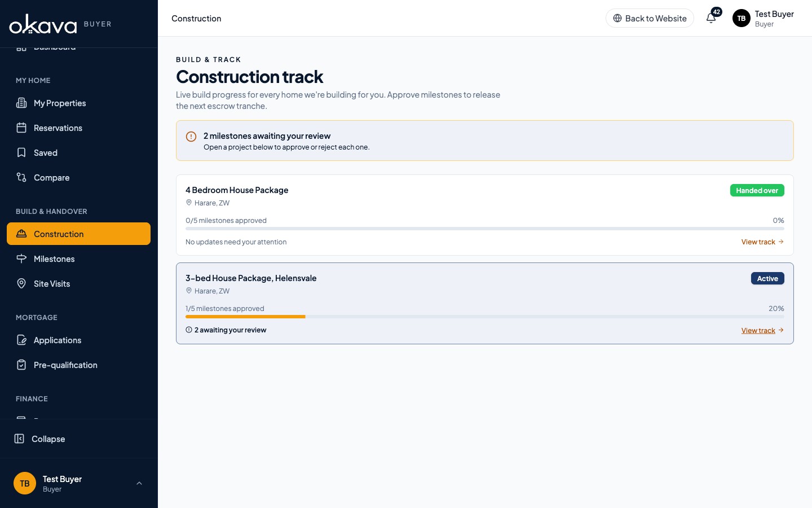Viewport: 812px width, 508px height.
Task: Select Compare in sidebar
Action: tap(78, 177)
